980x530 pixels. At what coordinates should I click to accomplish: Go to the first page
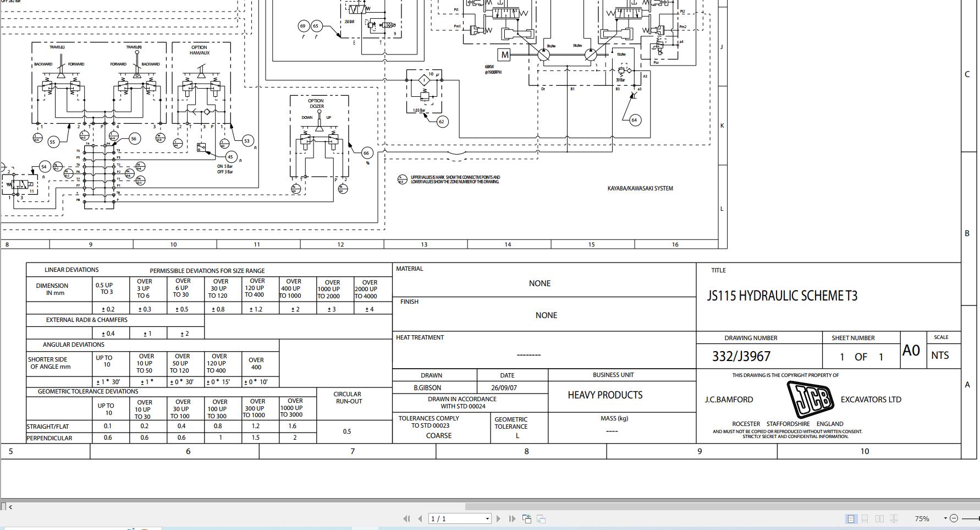point(407,518)
